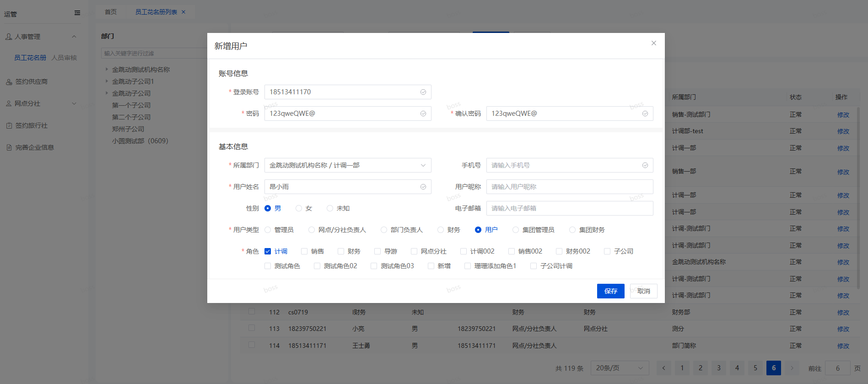Image resolution: width=868 pixels, height=384 pixels.
Task: Click the 保存 button
Action: point(610,291)
